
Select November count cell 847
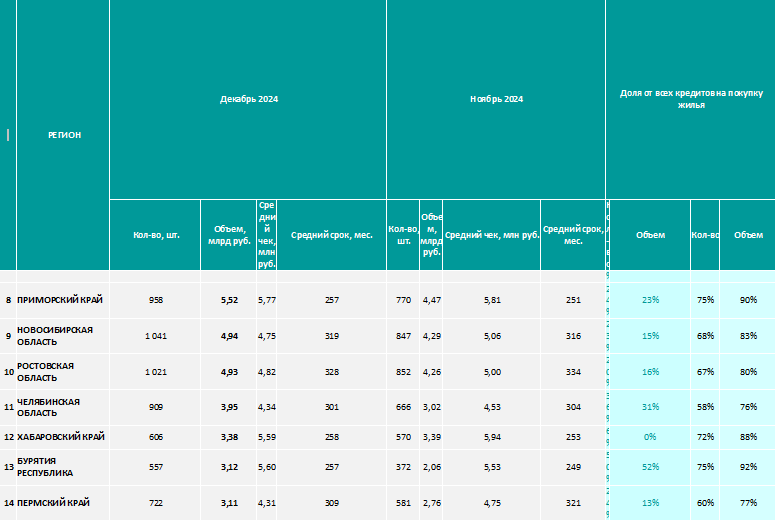(403, 336)
